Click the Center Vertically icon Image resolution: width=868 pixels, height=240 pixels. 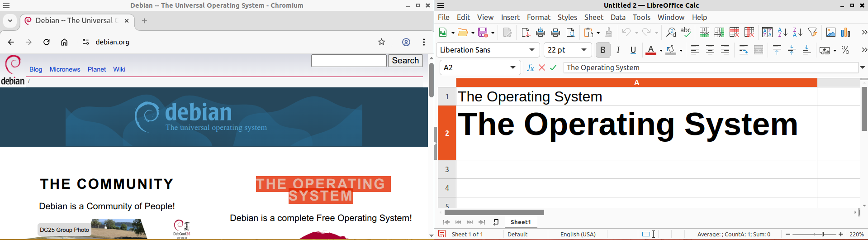[x=792, y=50]
